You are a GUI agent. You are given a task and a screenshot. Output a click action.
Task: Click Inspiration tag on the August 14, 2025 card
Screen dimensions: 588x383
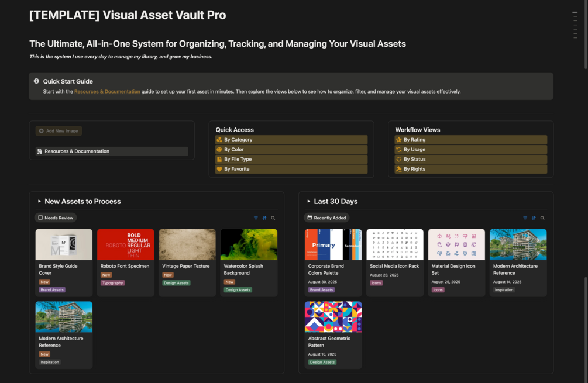(504, 289)
